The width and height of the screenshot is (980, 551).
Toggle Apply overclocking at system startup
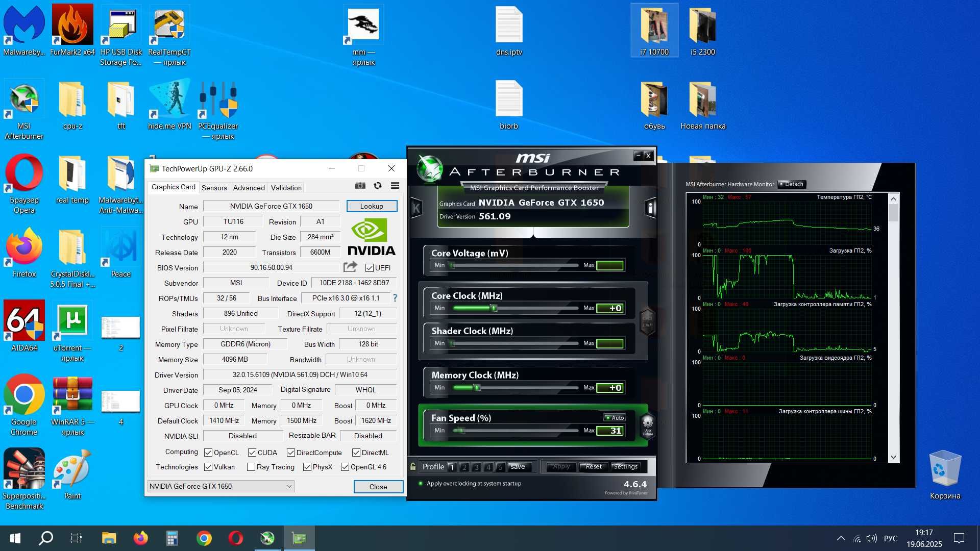tap(421, 483)
